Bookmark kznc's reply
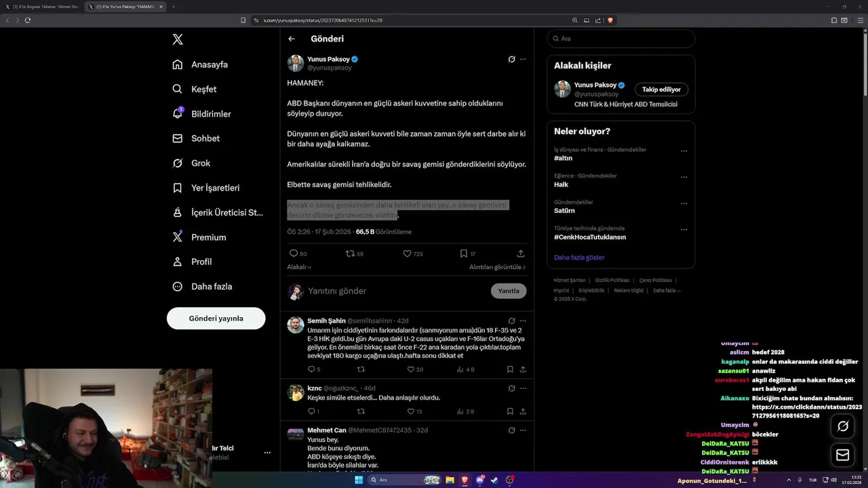This screenshot has height=488, width=868. [x=510, y=411]
